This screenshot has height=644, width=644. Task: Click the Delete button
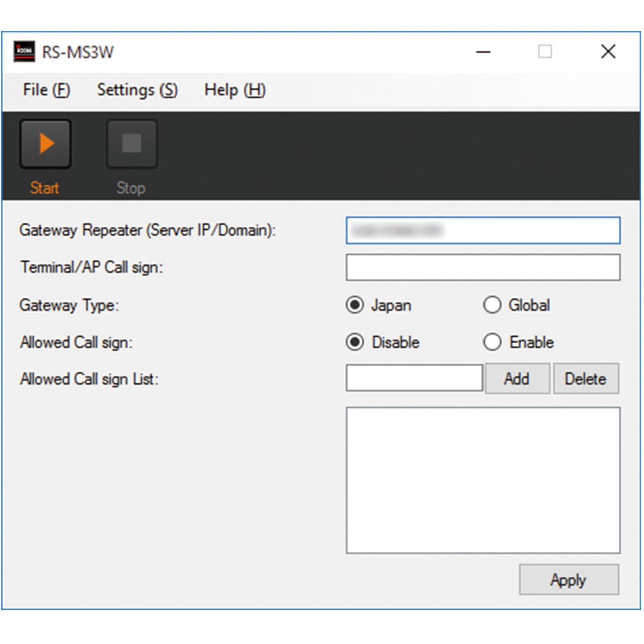(x=586, y=379)
